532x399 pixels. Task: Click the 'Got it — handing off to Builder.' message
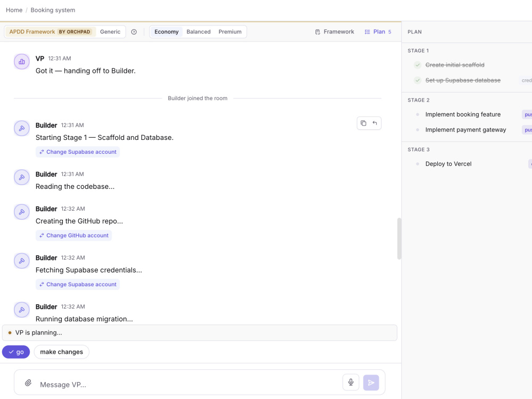86,71
